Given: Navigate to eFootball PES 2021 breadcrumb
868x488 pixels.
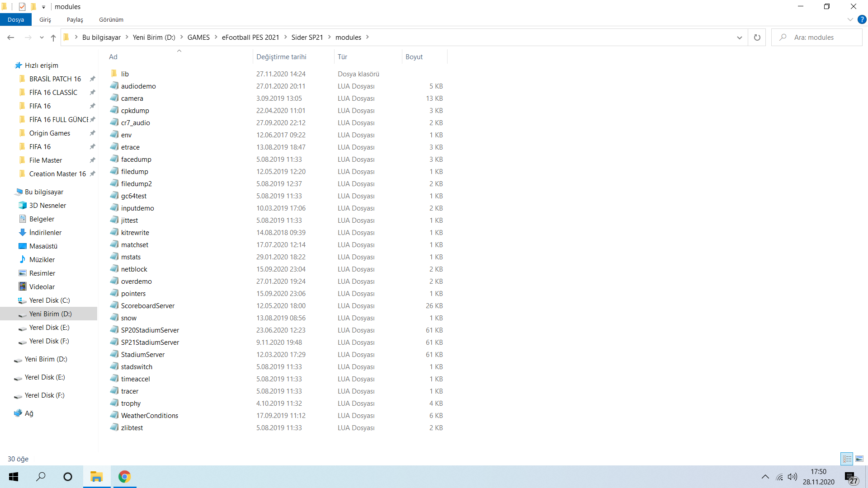Looking at the screenshot, I should (x=250, y=37).
